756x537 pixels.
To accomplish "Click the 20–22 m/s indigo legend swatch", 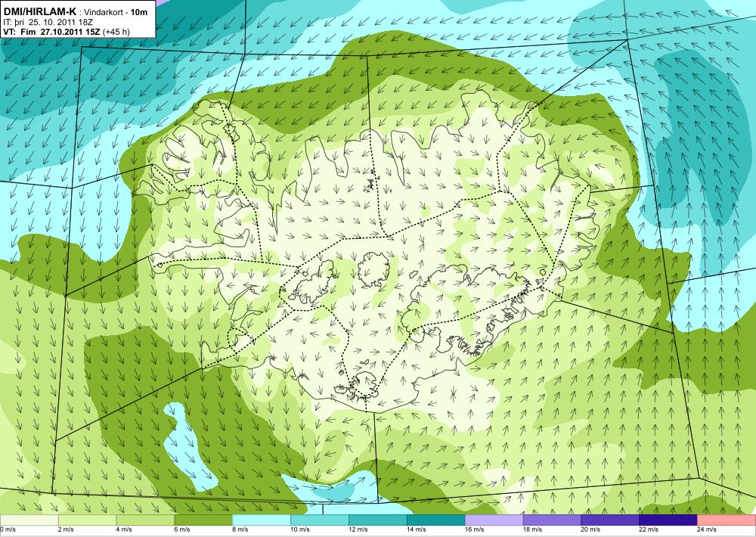I will [610, 520].
